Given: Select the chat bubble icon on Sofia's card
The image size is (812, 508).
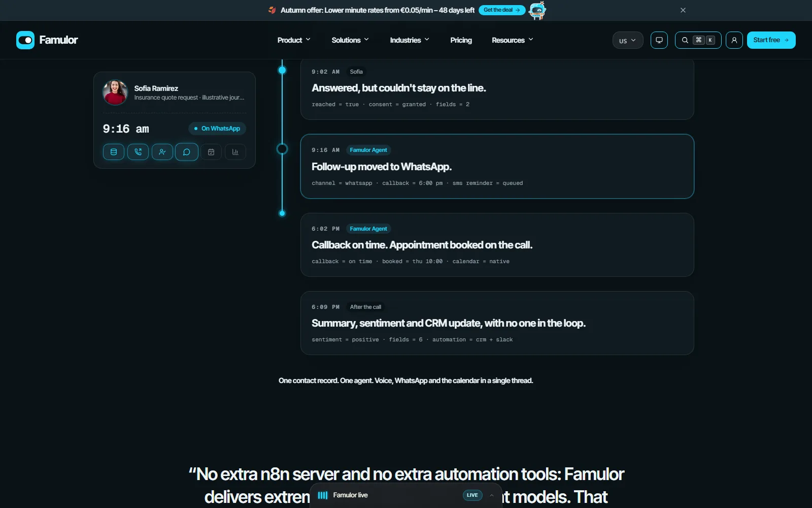Looking at the screenshot, I should pos(187,152).
